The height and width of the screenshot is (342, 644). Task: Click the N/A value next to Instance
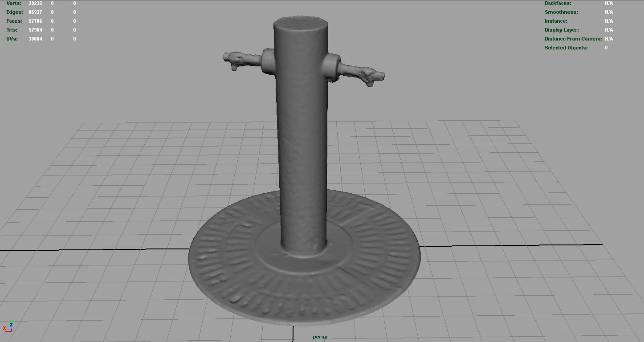(609, 21)
